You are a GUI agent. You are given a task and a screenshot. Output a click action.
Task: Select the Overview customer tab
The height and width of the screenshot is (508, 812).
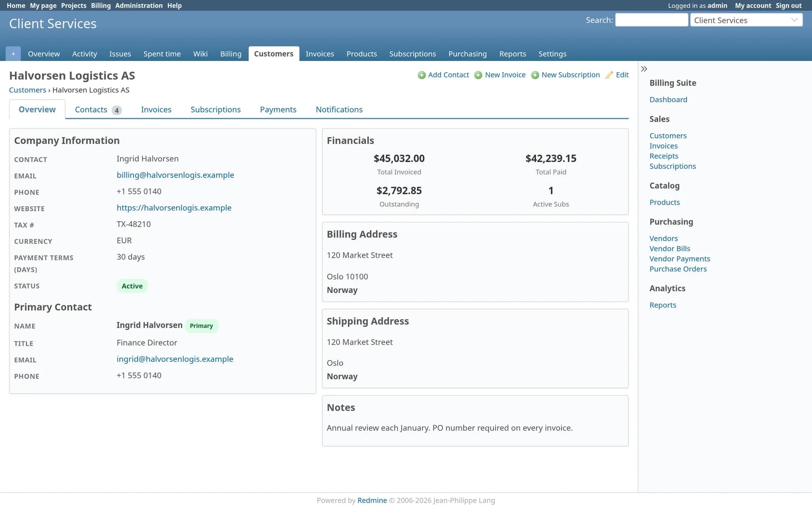point(37,110)
